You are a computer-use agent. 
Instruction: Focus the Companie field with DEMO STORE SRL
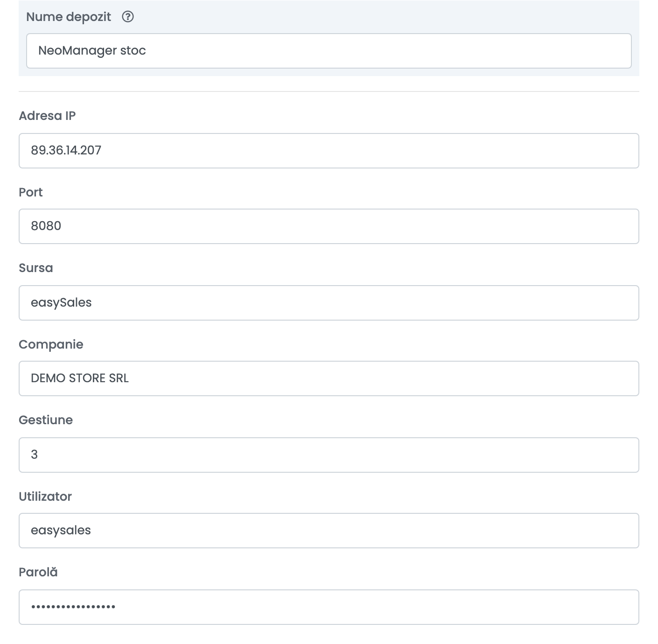point(329,378)
